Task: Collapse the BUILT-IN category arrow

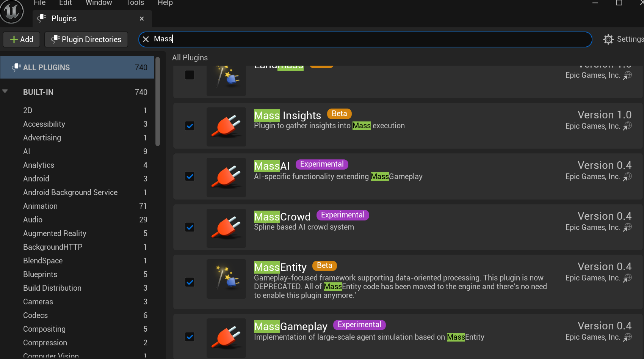Action: pyautogui.click(x=5, y=91)
